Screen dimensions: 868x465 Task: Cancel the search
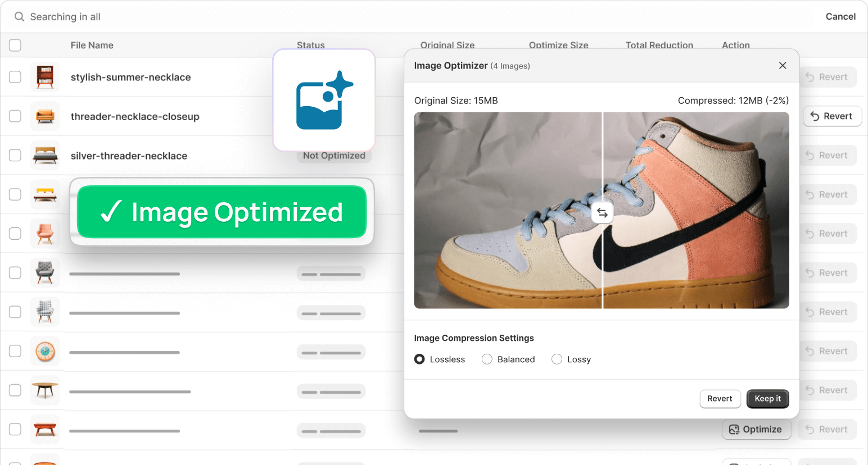point(840,17)
